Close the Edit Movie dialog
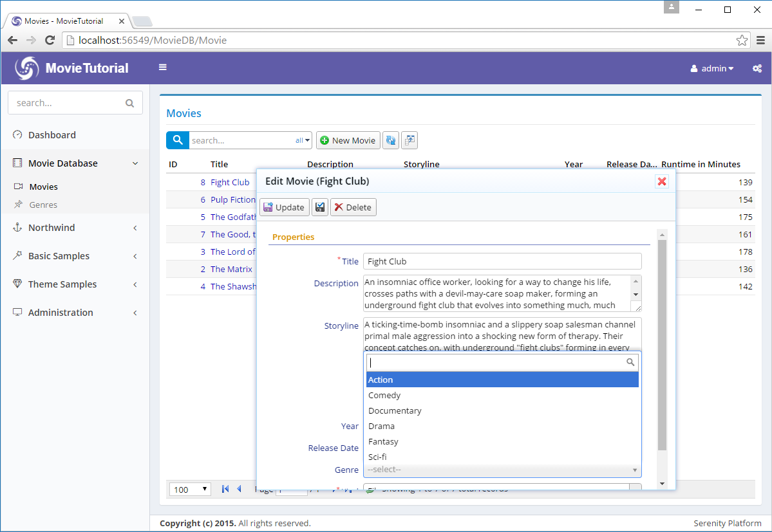The image size is (772, 532). [661, 181]
